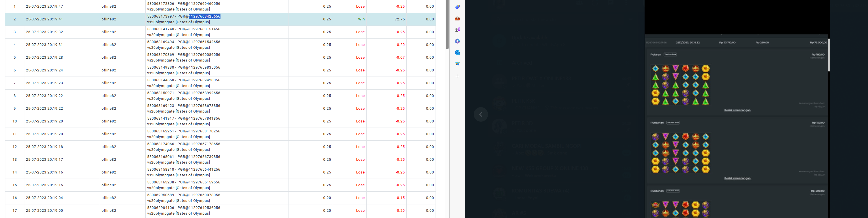Click Rp 73.710,00 in history header

(x=727, y=43)
